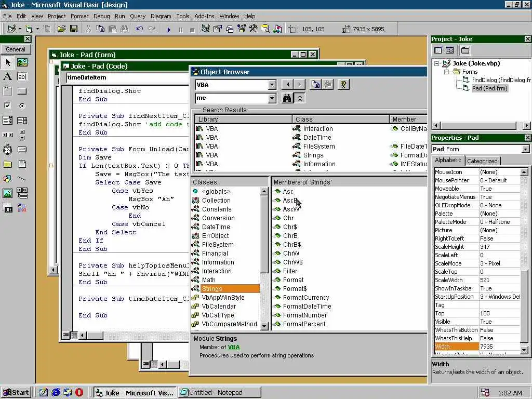Screen dimensions: 532x399
Task: Click the timeDateItem object combo box
Action: coord(127,78)
